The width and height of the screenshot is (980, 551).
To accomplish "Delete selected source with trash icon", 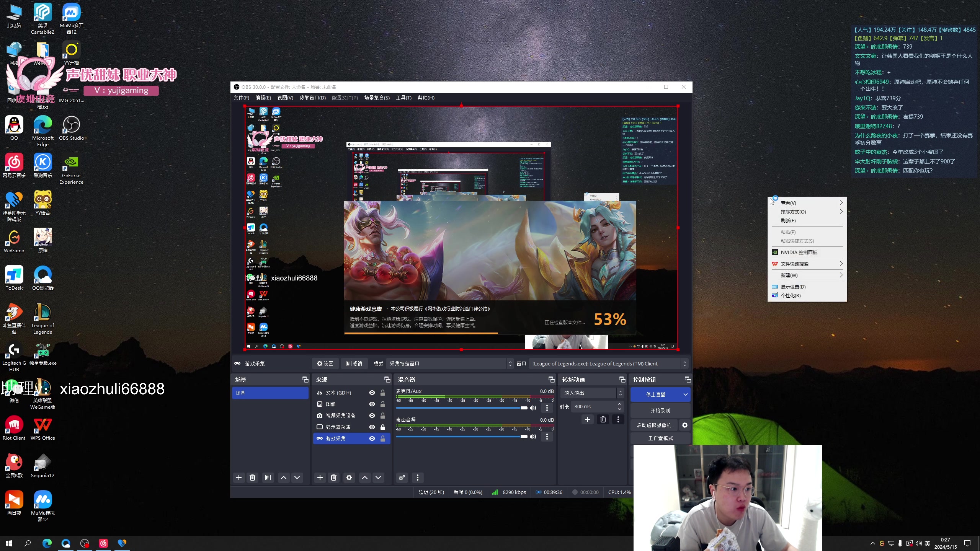I will tap(334, 478).
